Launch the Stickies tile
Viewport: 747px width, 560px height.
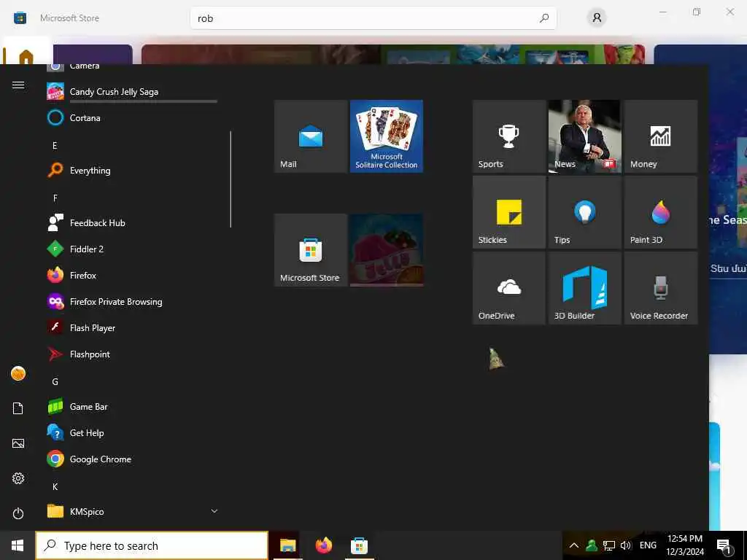508,212
